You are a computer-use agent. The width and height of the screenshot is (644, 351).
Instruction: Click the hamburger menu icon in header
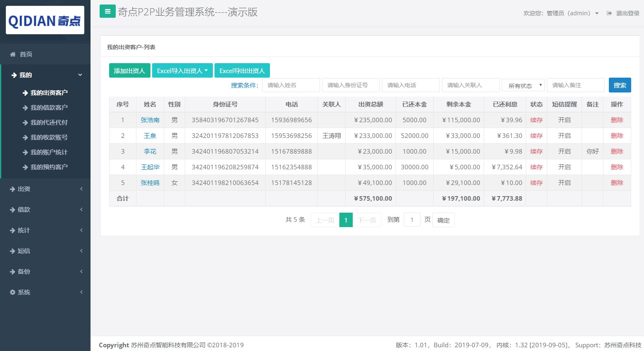tap(107, 11)
